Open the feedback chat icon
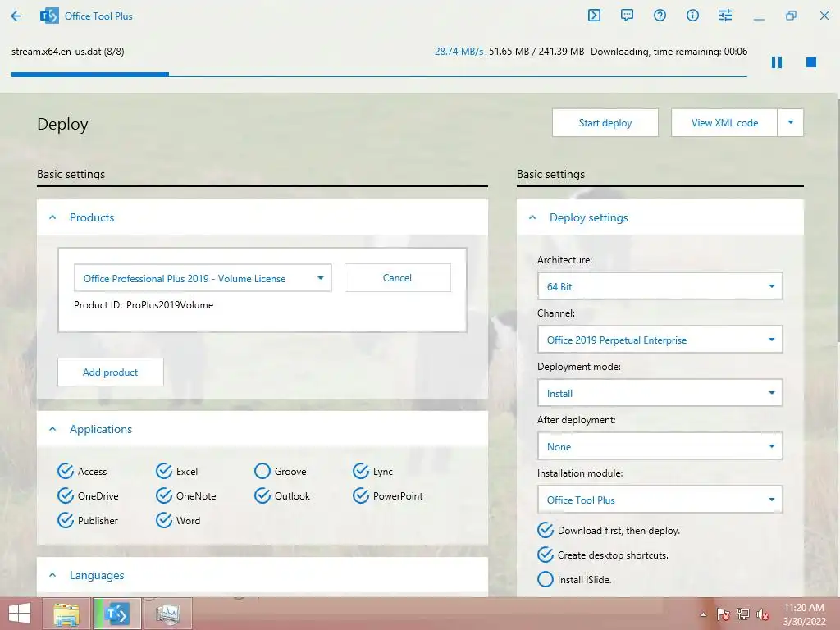 pyautogui.click(x=627, y=16)
